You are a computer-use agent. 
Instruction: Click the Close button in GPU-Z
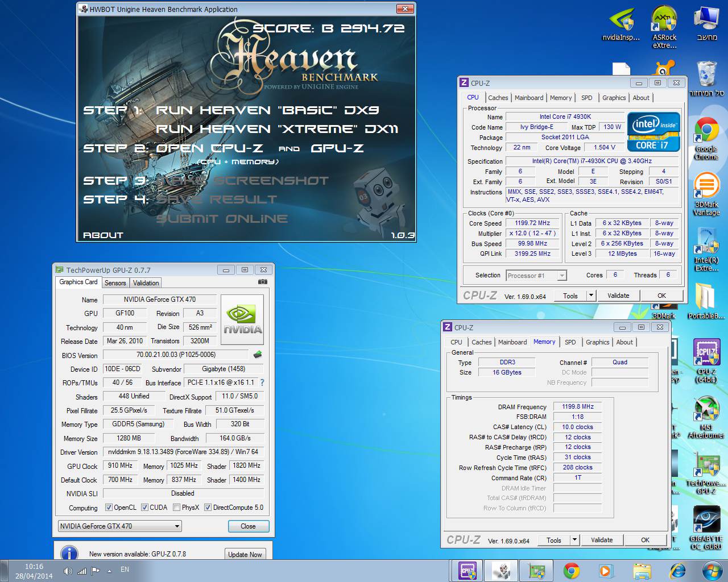coord(248,526)
